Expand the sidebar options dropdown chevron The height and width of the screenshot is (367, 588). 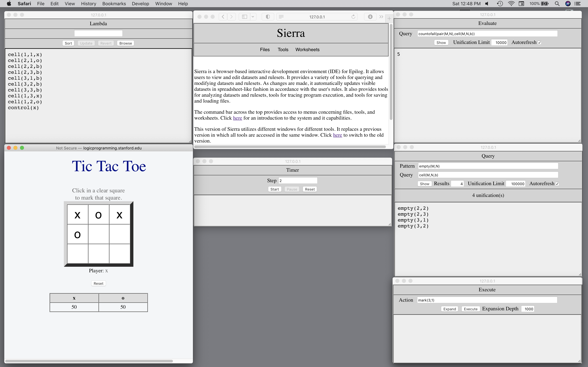pyautogui.click(x=253, y=17)
